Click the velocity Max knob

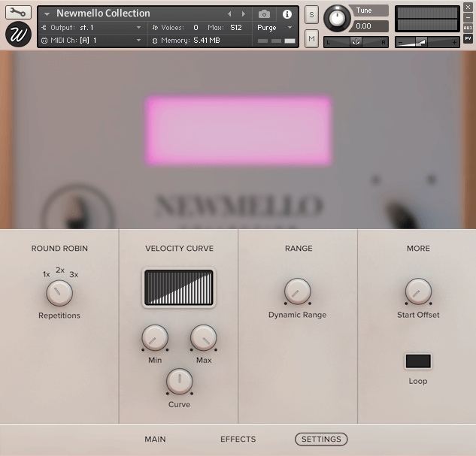point(203,338)
